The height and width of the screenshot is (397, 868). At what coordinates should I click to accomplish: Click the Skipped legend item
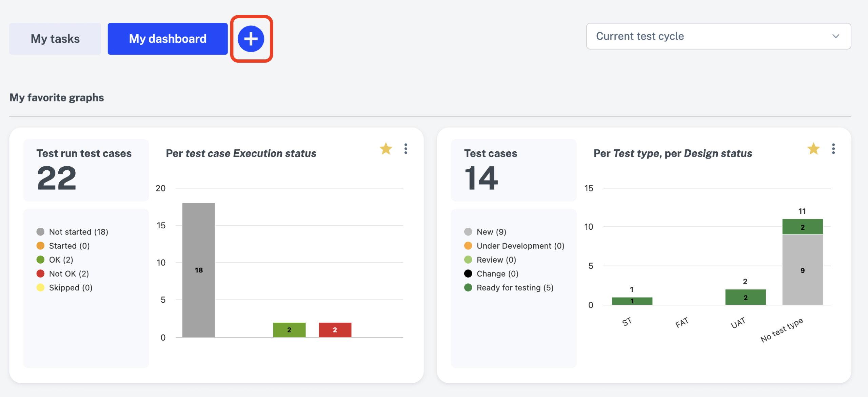71,287
